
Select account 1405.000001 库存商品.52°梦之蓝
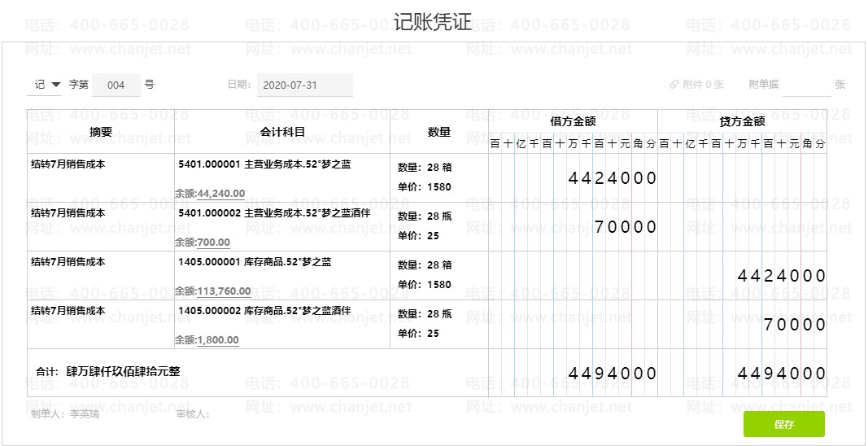click(255, 262)
